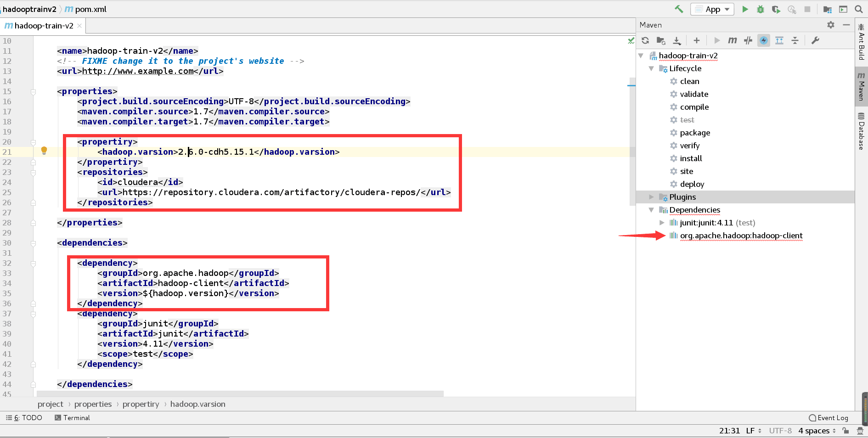Hide the Maven tool window

(x=846, y=25)
